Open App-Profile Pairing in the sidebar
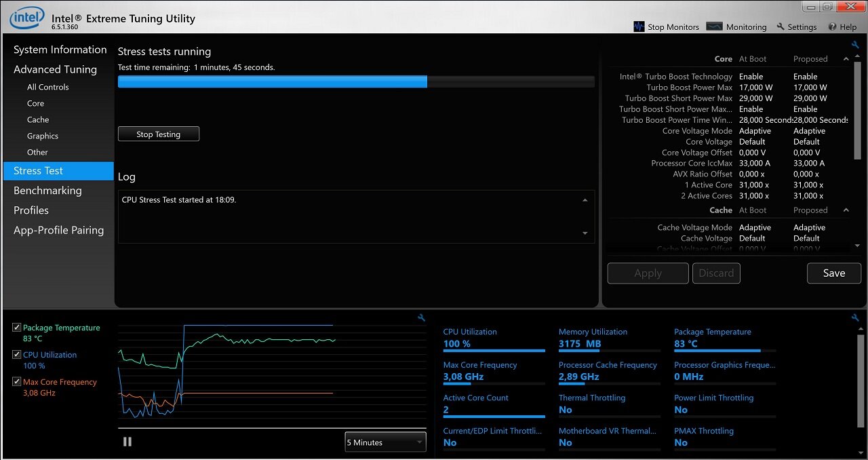This screenshot has width=868, height=460. pos(59,230)
